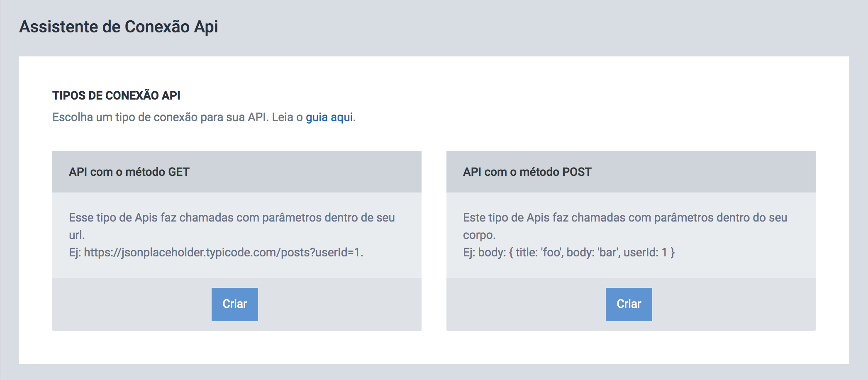Open the 'guia aqui' guide link
The height and width of the screenshot is (380, 868).
click(329, 117)
